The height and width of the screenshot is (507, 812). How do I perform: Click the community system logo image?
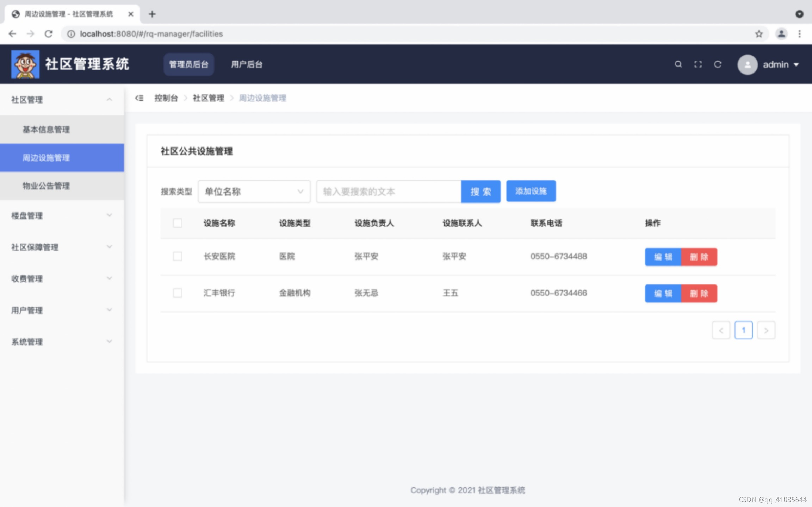coord(25,64)
